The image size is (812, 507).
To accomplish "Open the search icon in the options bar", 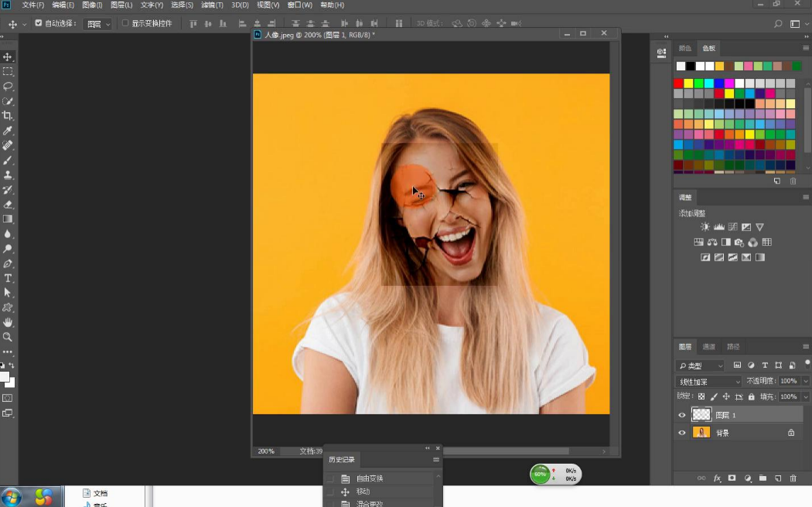I will point(778,23).
